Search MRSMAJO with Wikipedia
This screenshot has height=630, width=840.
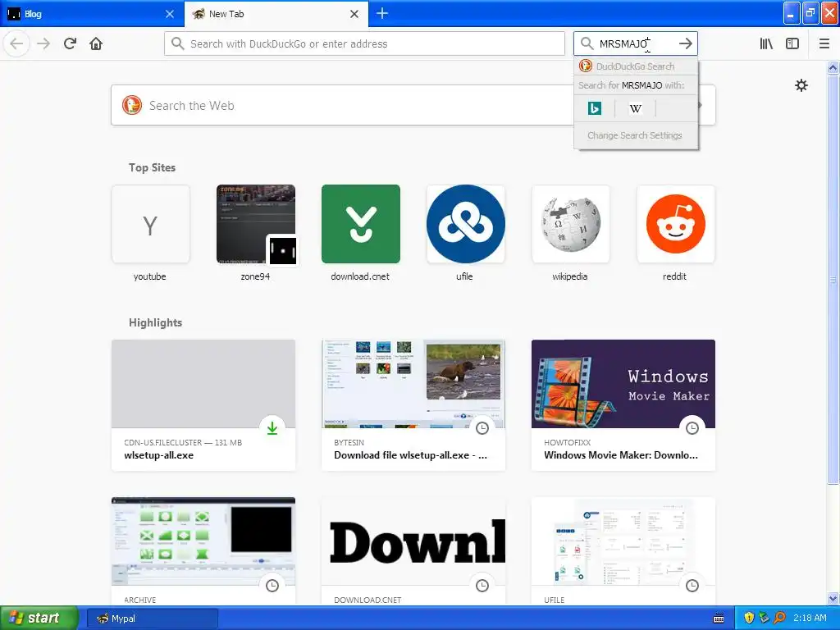[636, 108]
